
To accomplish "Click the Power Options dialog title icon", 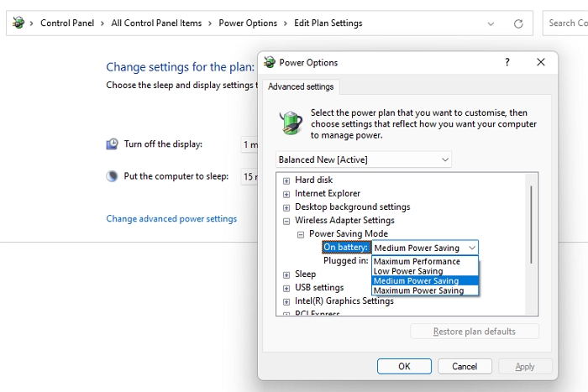I will (x=270, y=62).
